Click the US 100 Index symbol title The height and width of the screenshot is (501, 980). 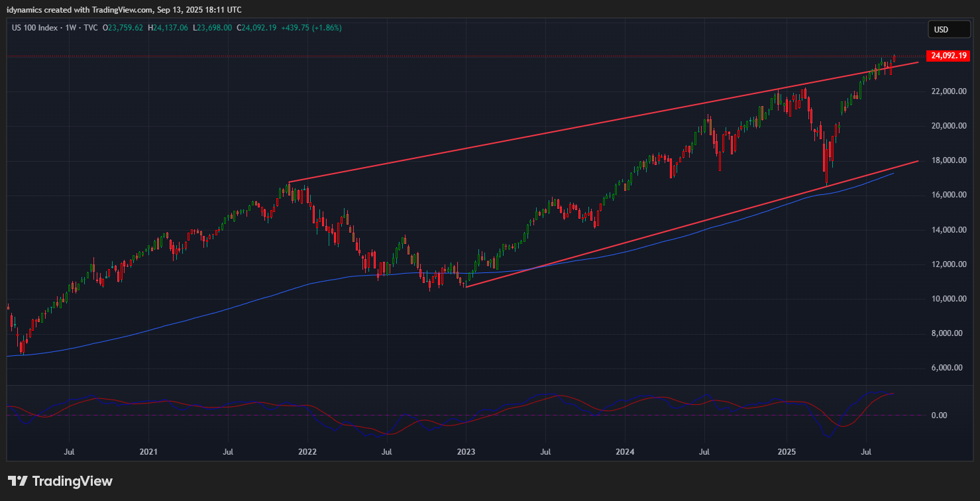pos(35,28)
